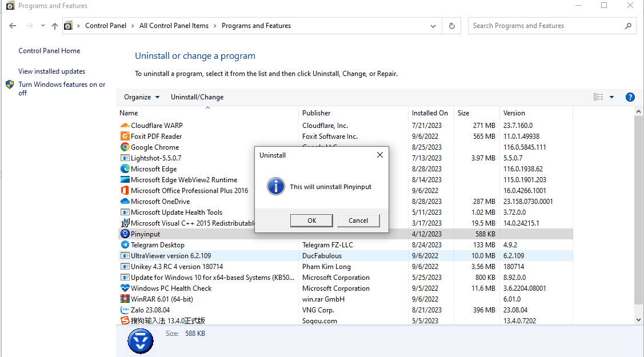Click the Cloudflare WARP cloud icon
Image resolution: width=644 pixels, height=357 pixels.
coord(125,126)
